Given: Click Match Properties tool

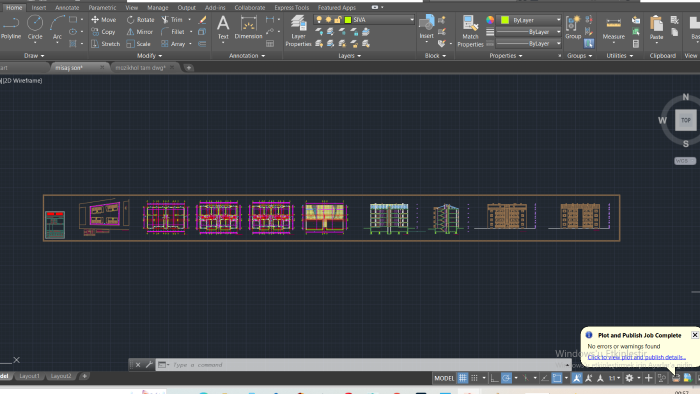Looking at the screenshot, I should pyautogui.click(x=470, y=31).
